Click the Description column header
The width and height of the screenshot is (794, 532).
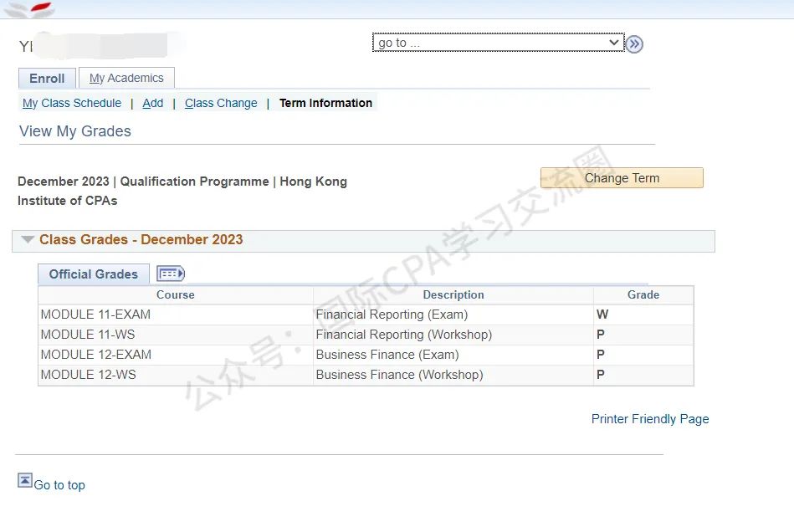point(453,295)
